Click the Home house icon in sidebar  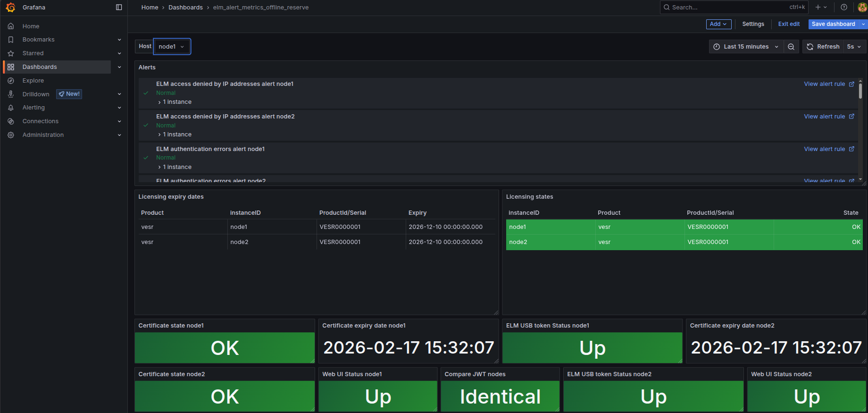[x=11, y=26]
